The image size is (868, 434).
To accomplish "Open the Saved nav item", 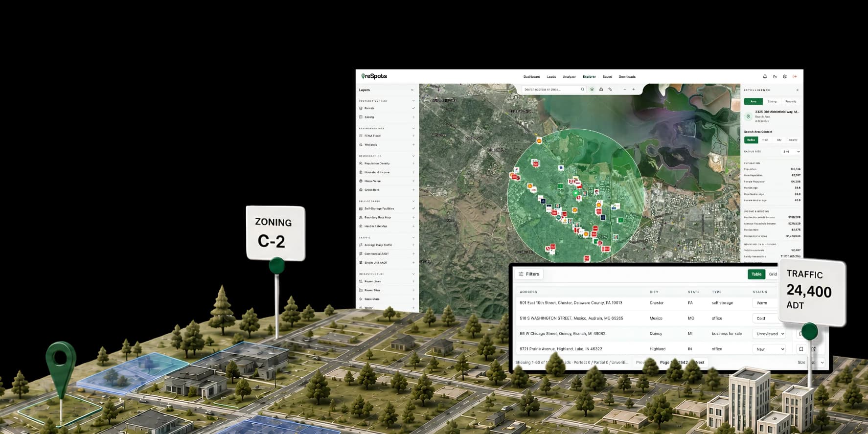I will [x=607, y=77].
